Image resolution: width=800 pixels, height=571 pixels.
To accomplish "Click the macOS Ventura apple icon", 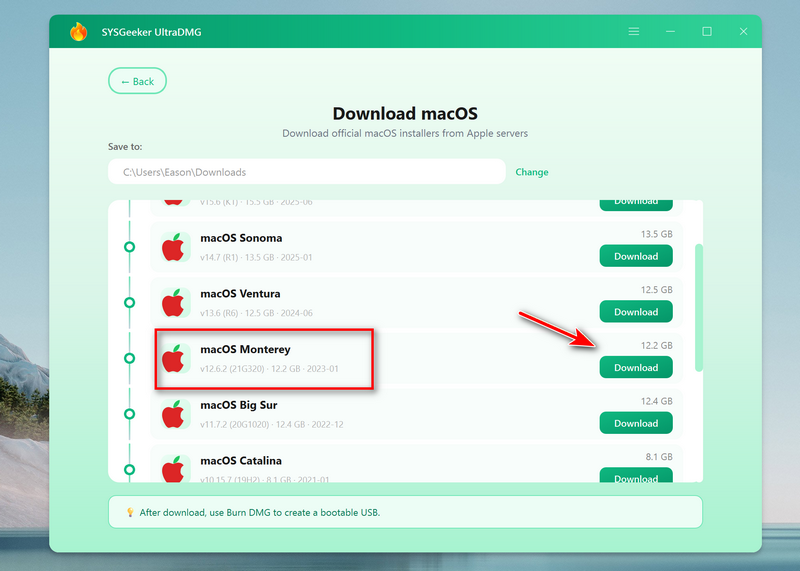I will coord(175,302).
